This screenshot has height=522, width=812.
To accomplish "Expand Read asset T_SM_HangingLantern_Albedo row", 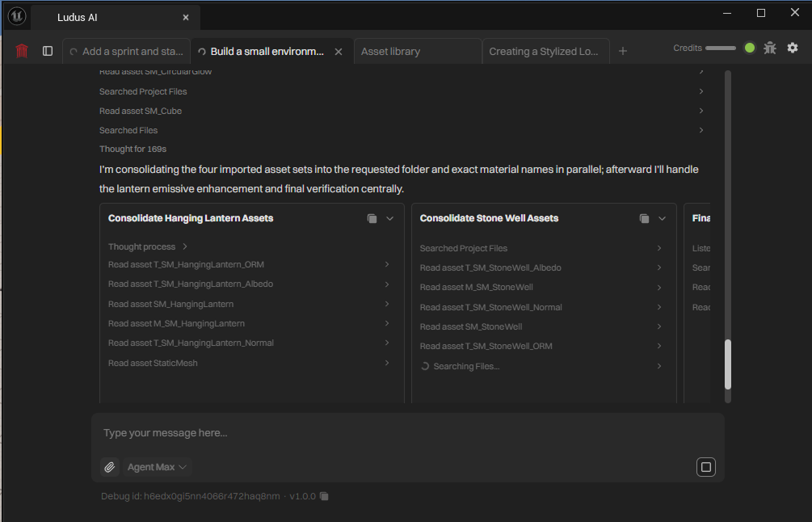I will tap(249, 284).
